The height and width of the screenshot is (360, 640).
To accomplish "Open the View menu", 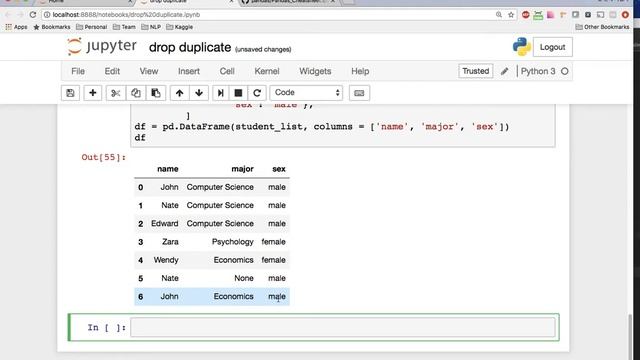I will click(x=149, y=71).
